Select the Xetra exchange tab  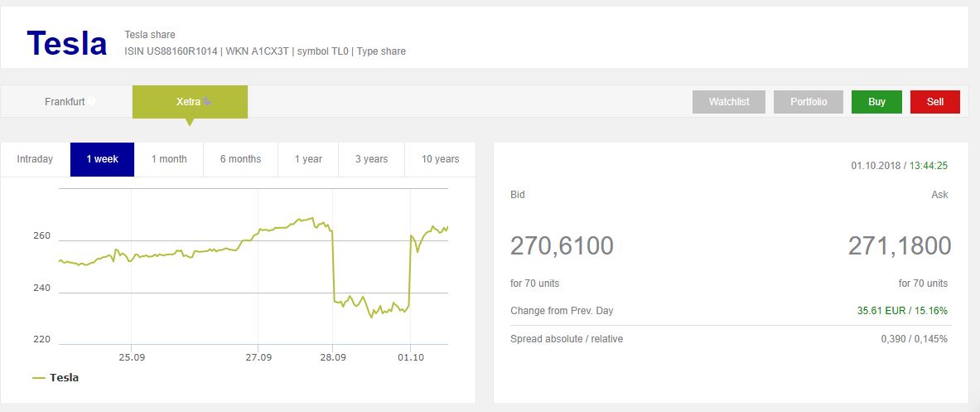tap(190, 101)
